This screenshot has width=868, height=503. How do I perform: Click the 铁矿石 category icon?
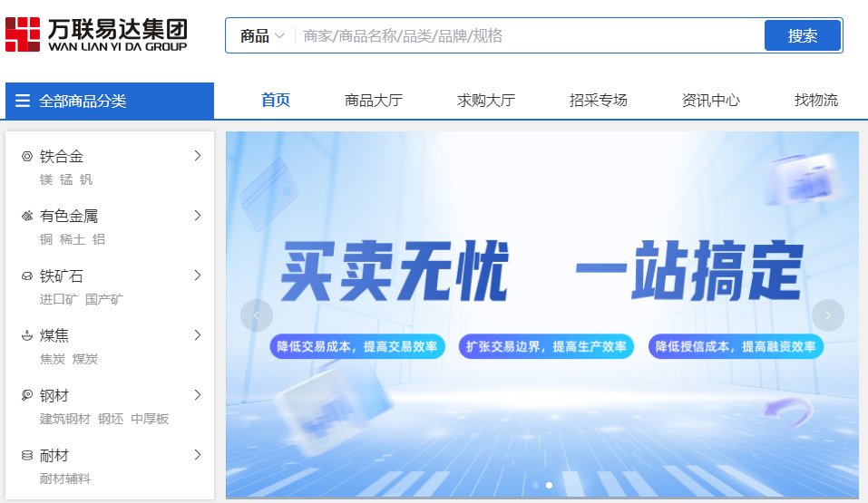click(27, 276)
